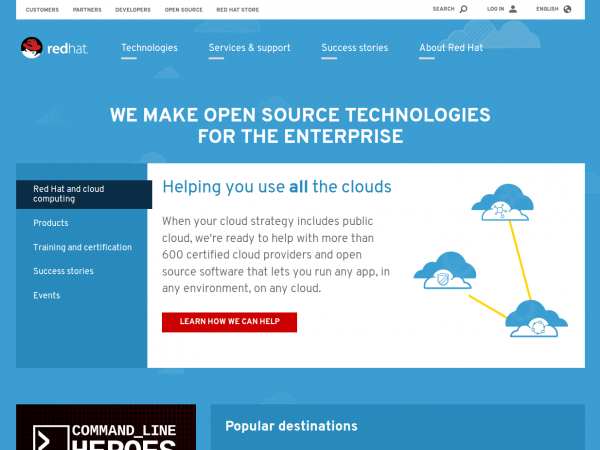Open the Services & support menu
Screen dimensions: 600x450
pyautogui.click(x=249, y=48)
